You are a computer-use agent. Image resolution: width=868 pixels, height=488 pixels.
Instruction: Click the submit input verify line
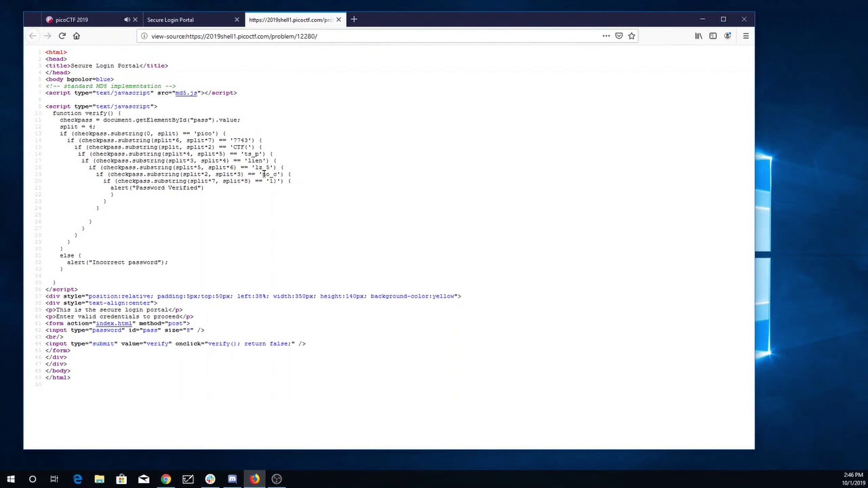pos(176,344)
